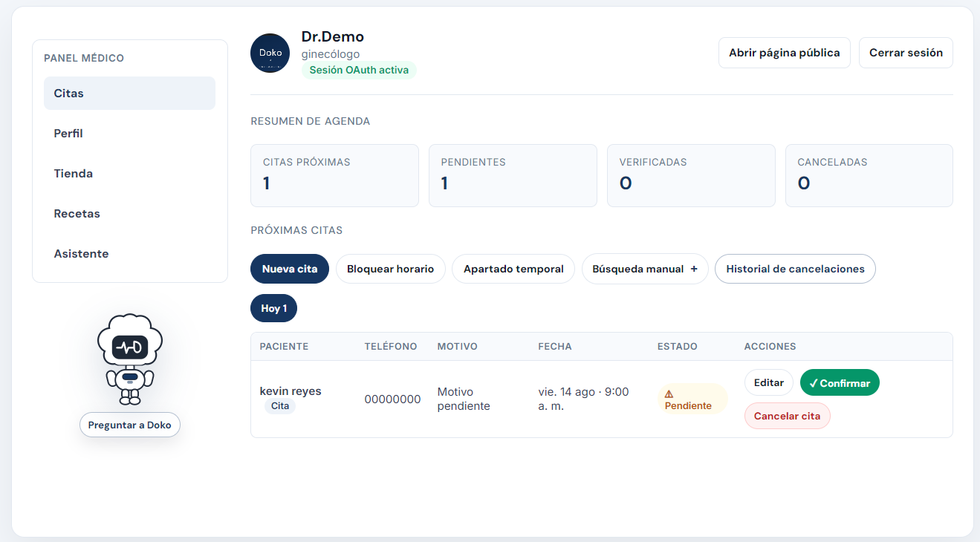Viewport: 980px width, 542px height.
Task: Click the warning icon in Pendiente status
Action: (669, 394)
